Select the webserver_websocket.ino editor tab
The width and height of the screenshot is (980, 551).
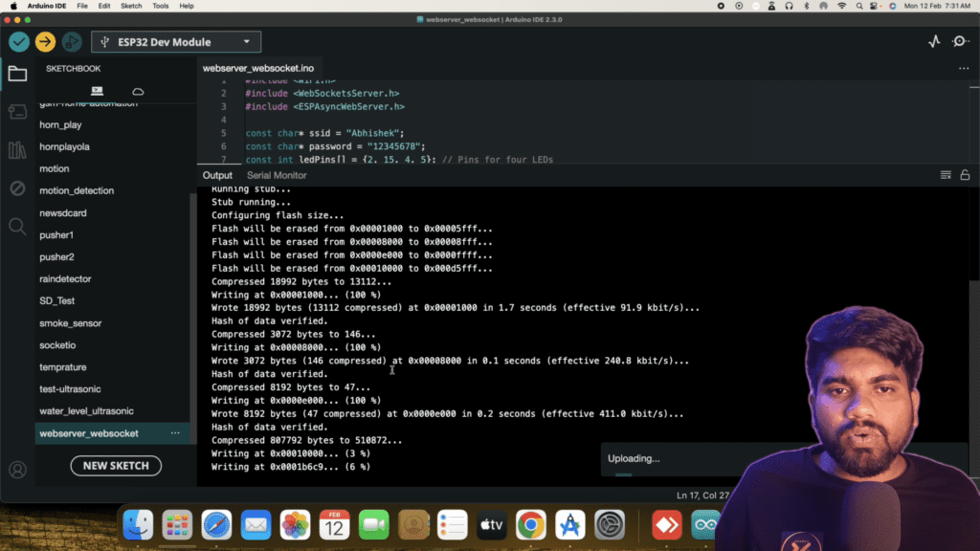(x=258, y=68)
